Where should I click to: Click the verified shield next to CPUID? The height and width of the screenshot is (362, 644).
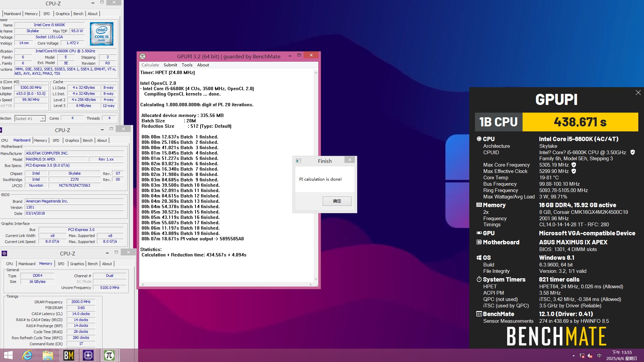click(x=633, y=152)
